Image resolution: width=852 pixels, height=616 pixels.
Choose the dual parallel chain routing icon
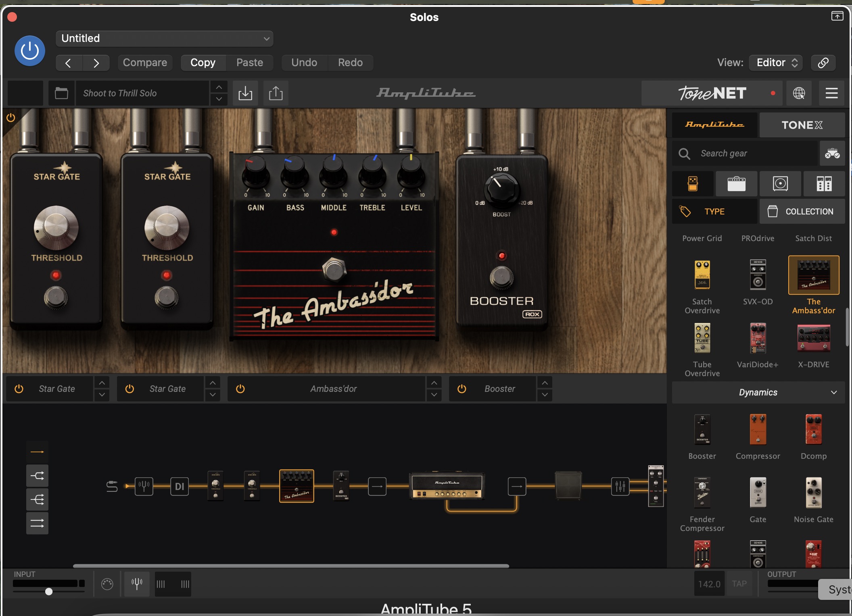tap(37, 523)
